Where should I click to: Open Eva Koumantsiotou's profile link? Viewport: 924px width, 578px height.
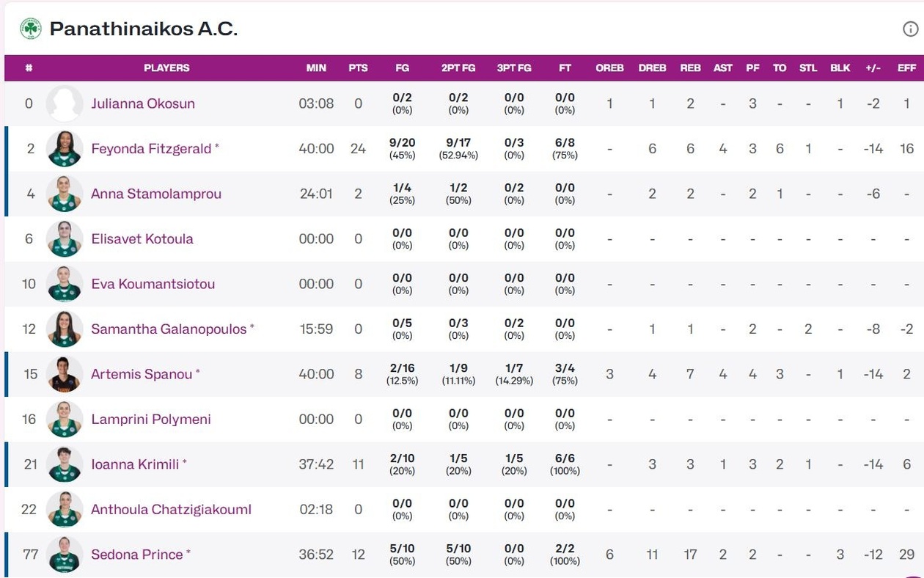[x=153, y=284]
